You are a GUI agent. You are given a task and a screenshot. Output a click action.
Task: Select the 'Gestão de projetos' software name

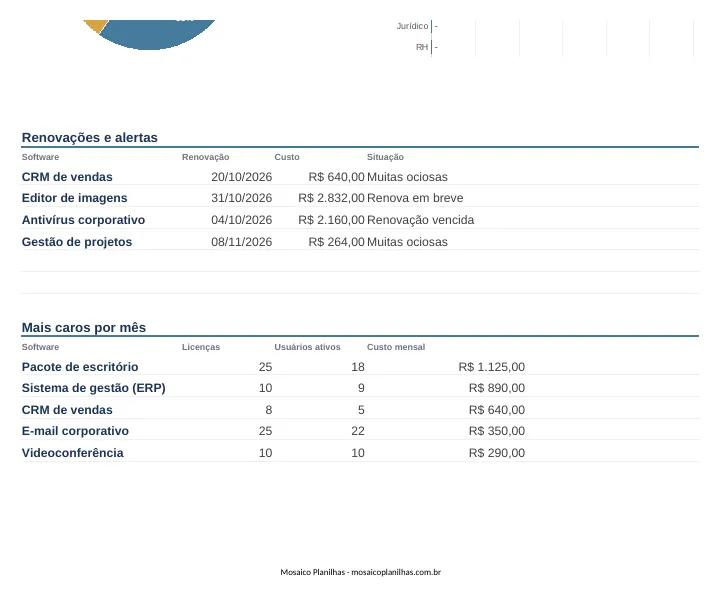77,242
